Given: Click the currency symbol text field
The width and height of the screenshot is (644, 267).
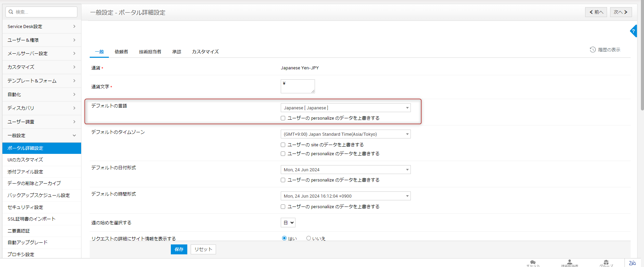Looking at the screenshot, I should (298, 86).
